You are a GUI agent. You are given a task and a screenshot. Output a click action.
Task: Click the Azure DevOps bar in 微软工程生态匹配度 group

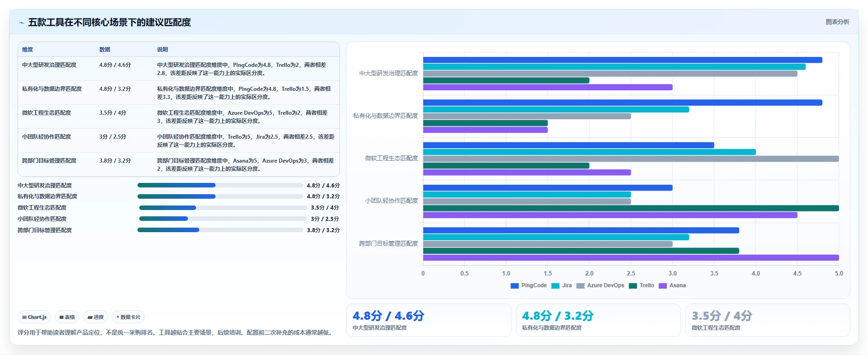(631, 159)
